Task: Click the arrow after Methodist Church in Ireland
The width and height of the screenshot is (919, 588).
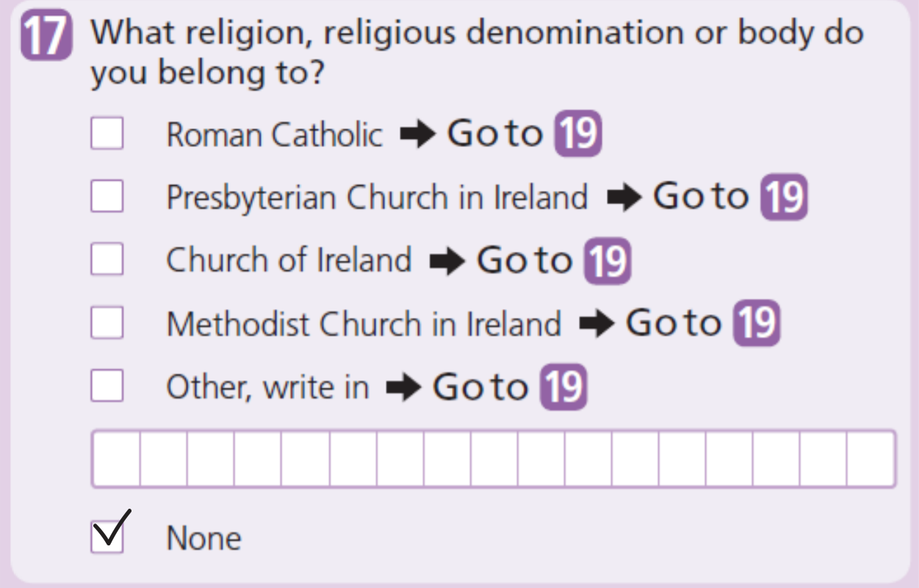Action: (595, 324)
